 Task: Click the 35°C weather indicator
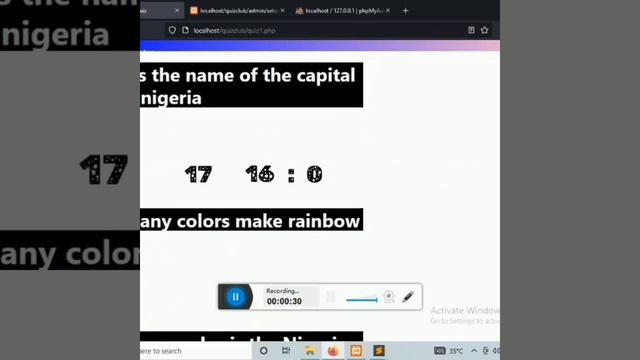tap(456, 351)
